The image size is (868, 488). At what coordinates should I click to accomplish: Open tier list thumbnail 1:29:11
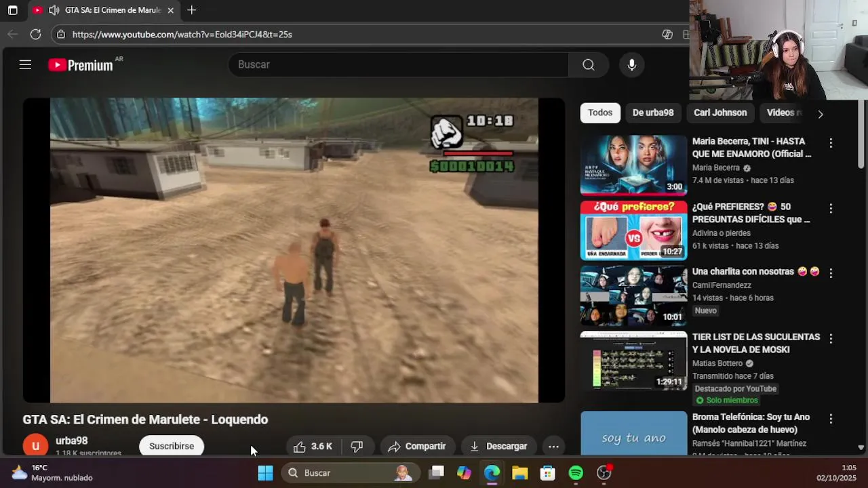pos(633,361)
